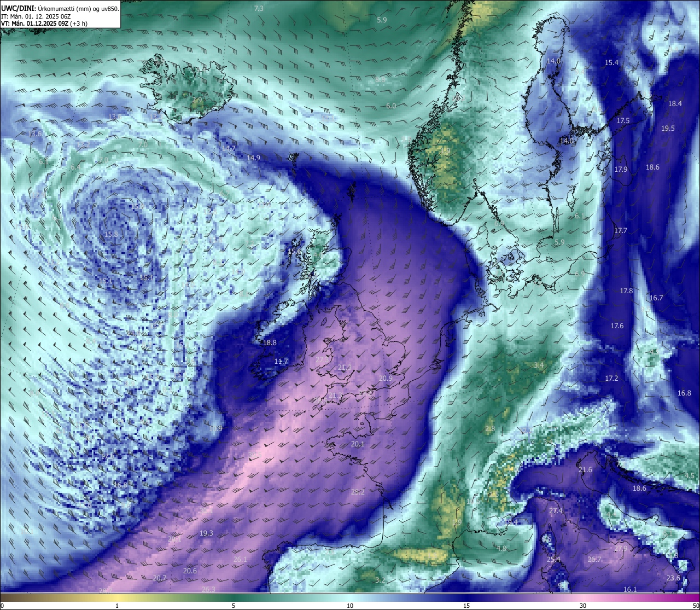
Task: Click the 20.1 value label
Action: coord(358,444)
